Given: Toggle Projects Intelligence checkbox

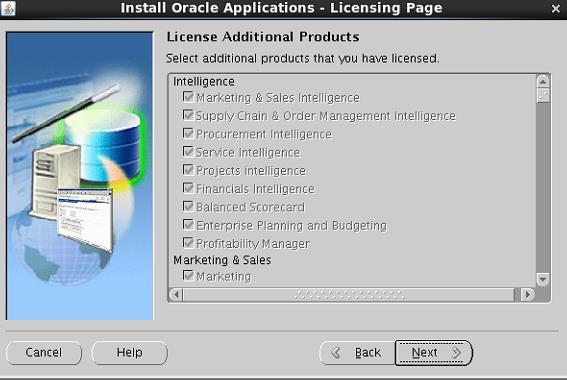Looking at the screenshot, I should pos(188,170).
